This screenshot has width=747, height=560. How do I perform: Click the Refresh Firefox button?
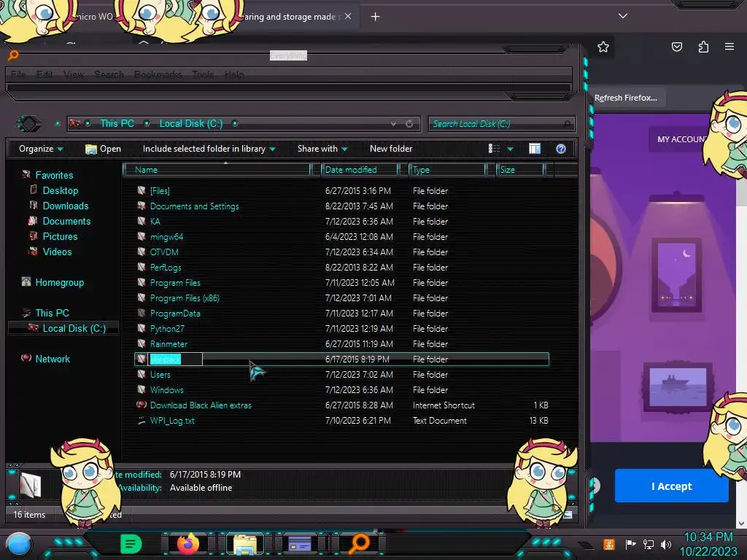coord(625,98)
